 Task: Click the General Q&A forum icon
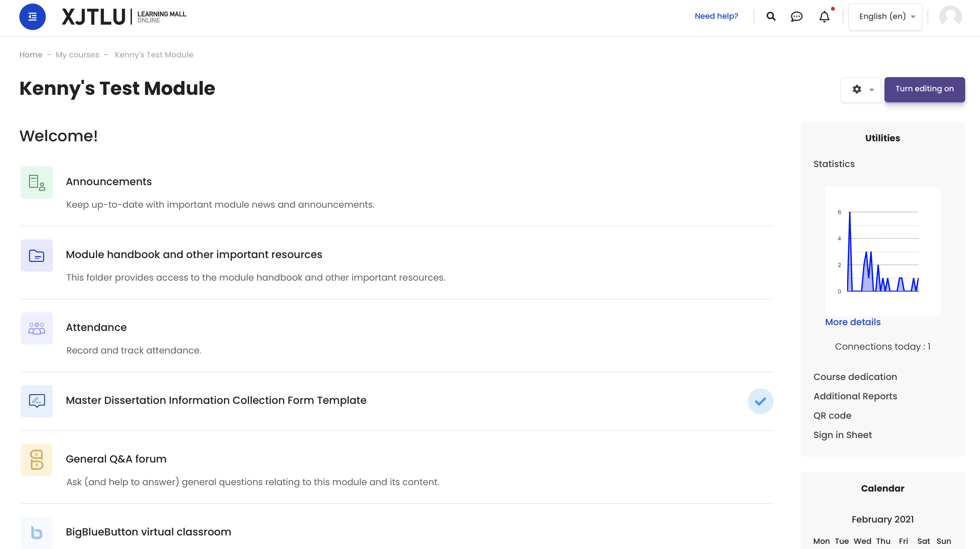36,460
